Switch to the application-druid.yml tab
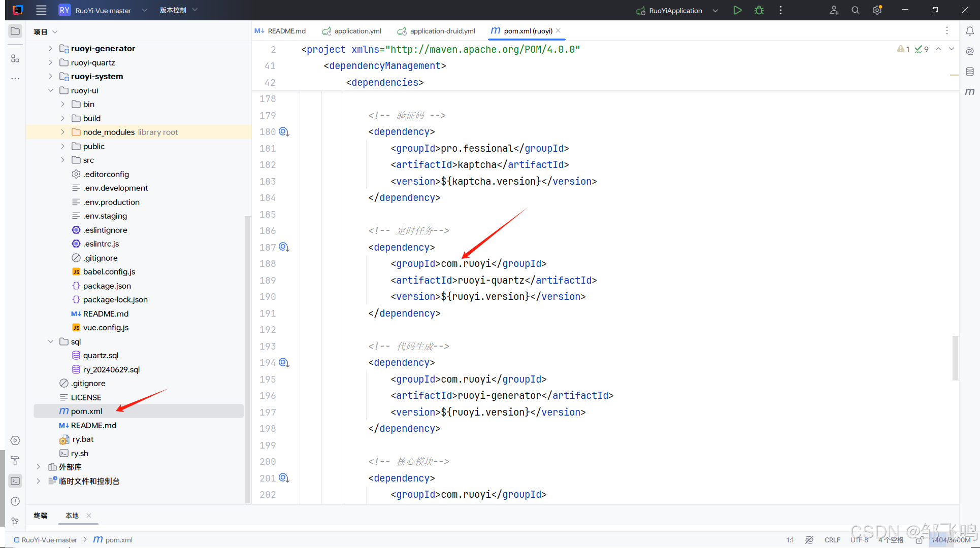Screen dimensions: 980x548 pyautogui.click(x=437, y=31)
